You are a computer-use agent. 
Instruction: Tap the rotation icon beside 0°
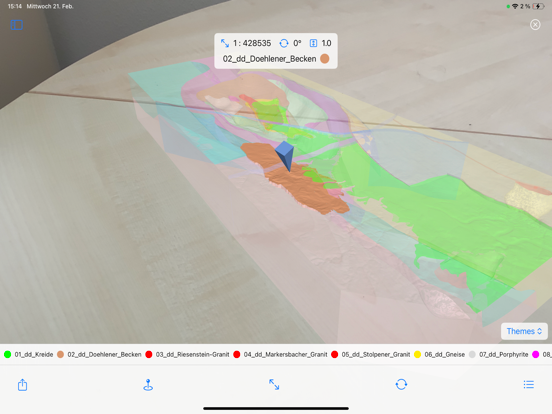(284, 43)
